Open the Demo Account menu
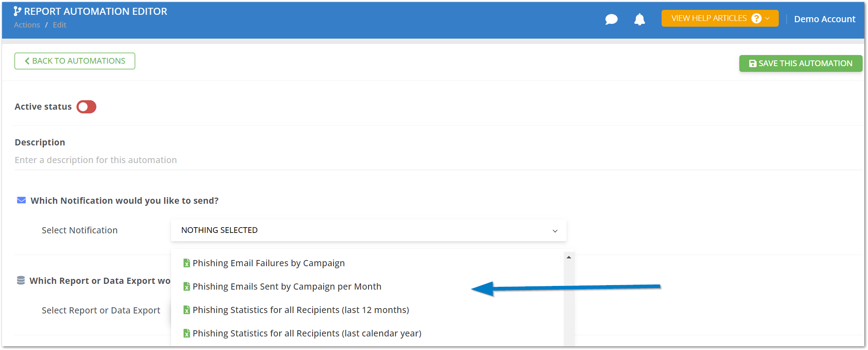The width and height of the screenshot is (868, 350). pyautogui.click(x=824, y=19)
